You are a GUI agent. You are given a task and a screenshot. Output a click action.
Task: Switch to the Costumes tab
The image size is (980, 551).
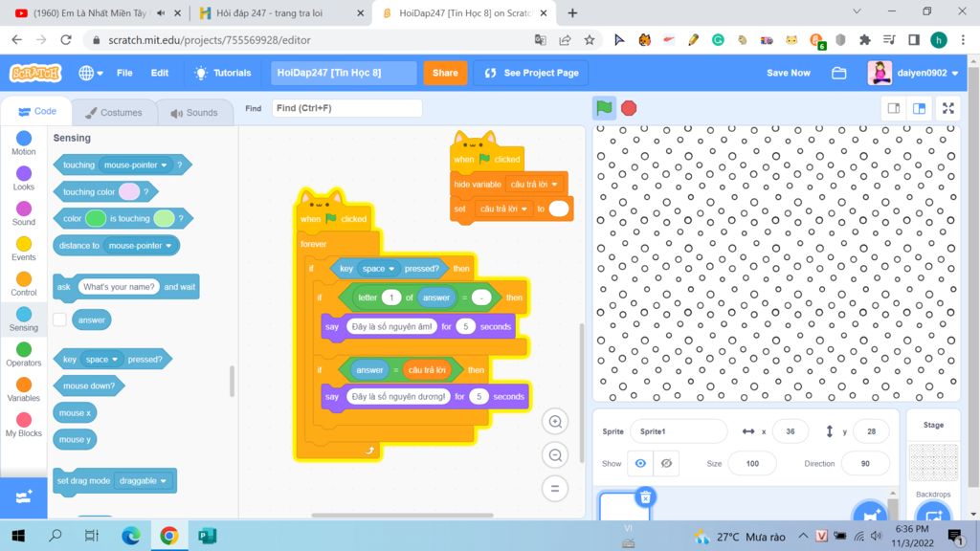pyautogui.click(x=114, y=112)
